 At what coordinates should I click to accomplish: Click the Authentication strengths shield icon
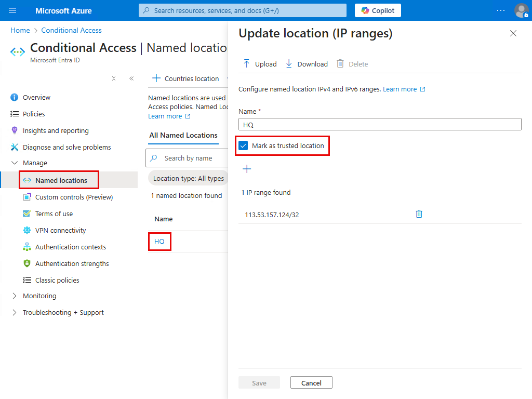[27, 263]
